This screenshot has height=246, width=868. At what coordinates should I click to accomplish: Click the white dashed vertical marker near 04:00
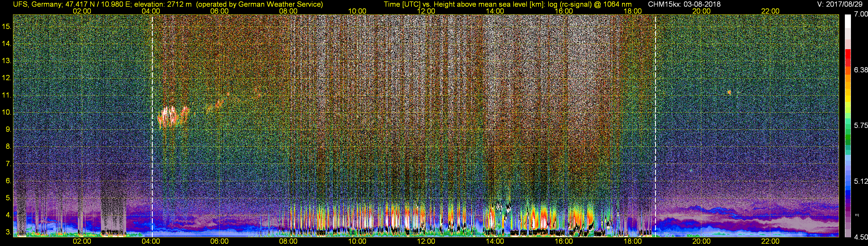tap(152, 126)
